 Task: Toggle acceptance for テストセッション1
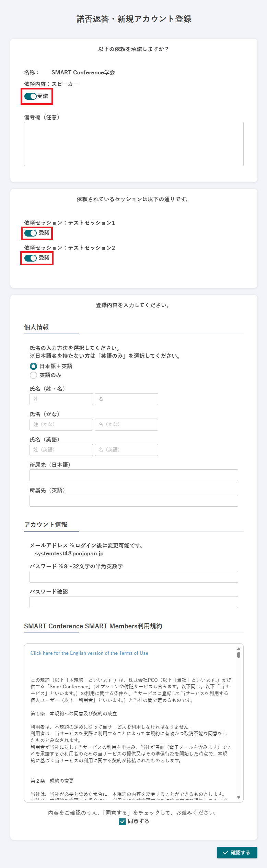point(31,233)
